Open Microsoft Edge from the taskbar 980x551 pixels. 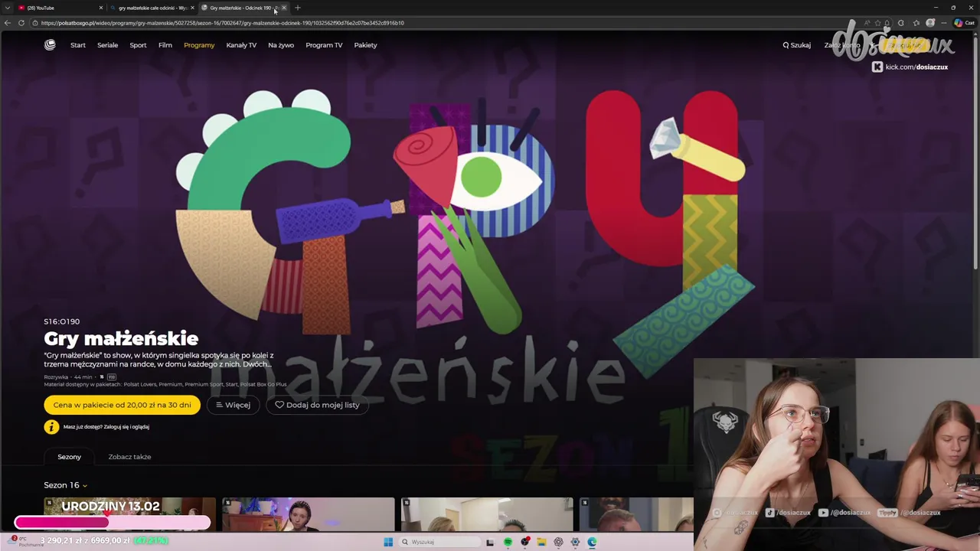(592, 542)
